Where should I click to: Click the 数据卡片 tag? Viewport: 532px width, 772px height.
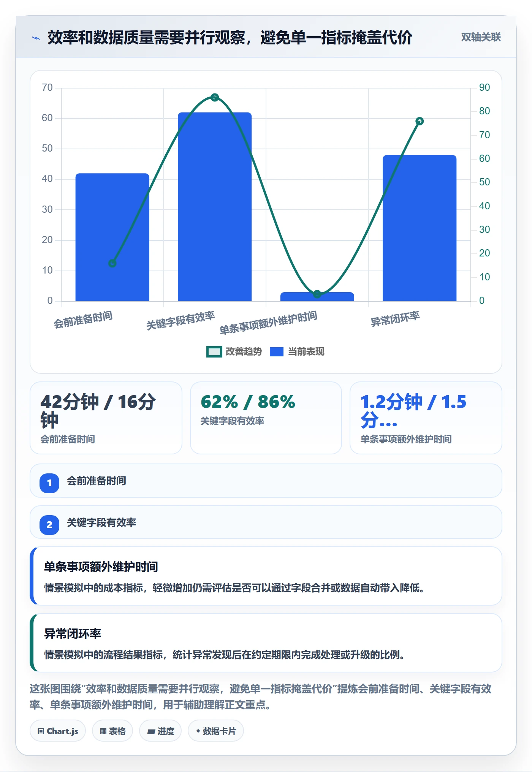216,731
